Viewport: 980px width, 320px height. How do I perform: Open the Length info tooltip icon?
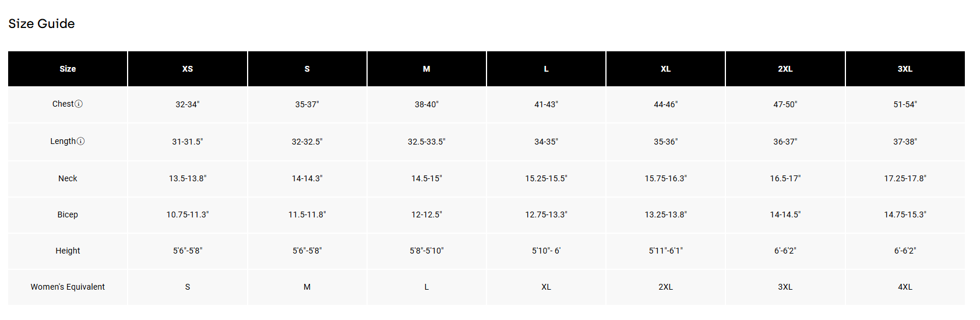tap(81, 142)
